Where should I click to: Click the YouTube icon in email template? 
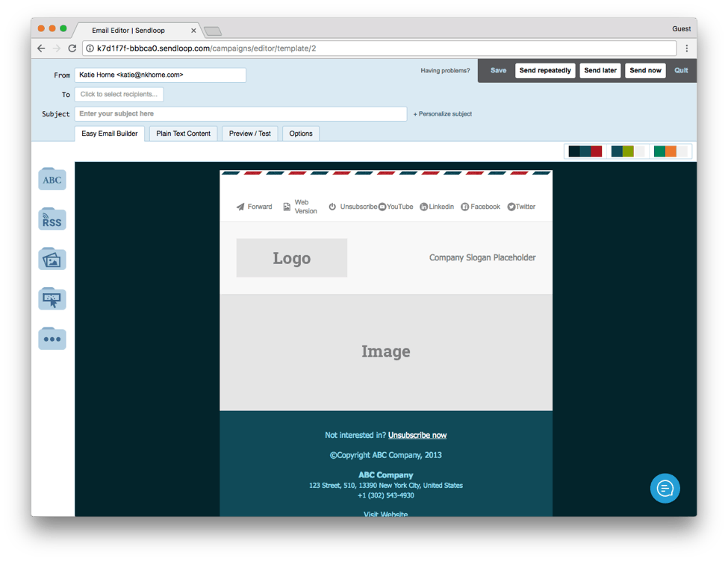(382, 207)
